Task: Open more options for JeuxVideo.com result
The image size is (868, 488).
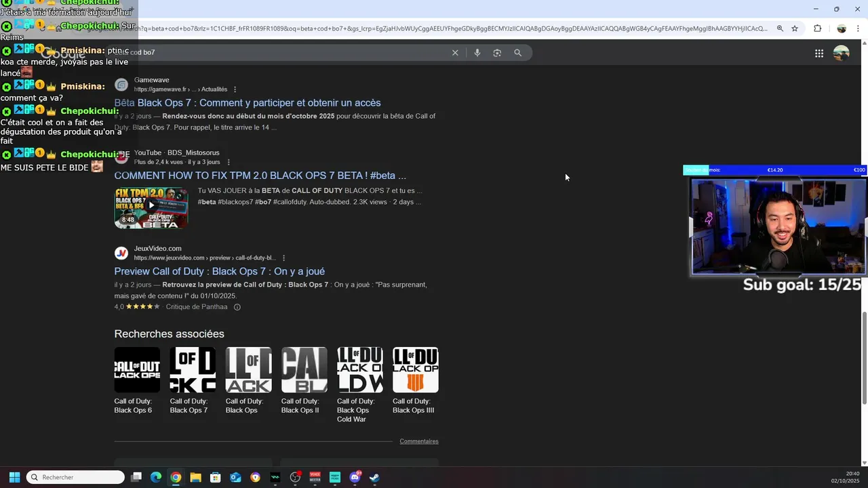Action: pos(283,258)
